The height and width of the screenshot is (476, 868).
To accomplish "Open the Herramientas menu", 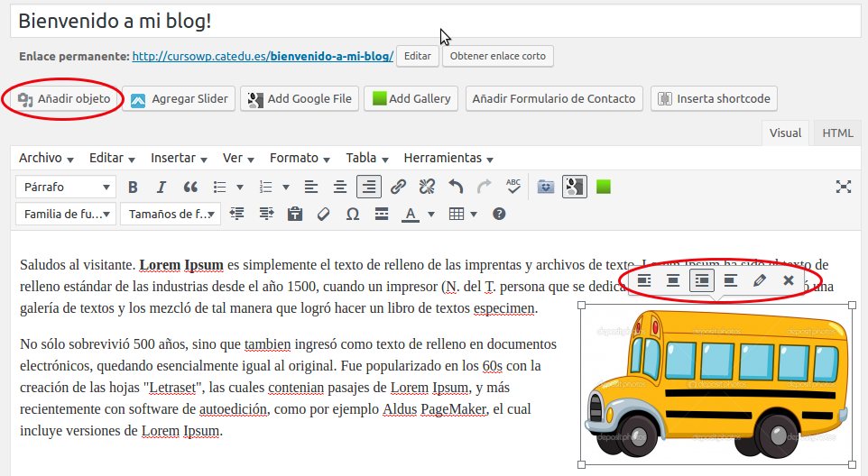I will [448, 158].
